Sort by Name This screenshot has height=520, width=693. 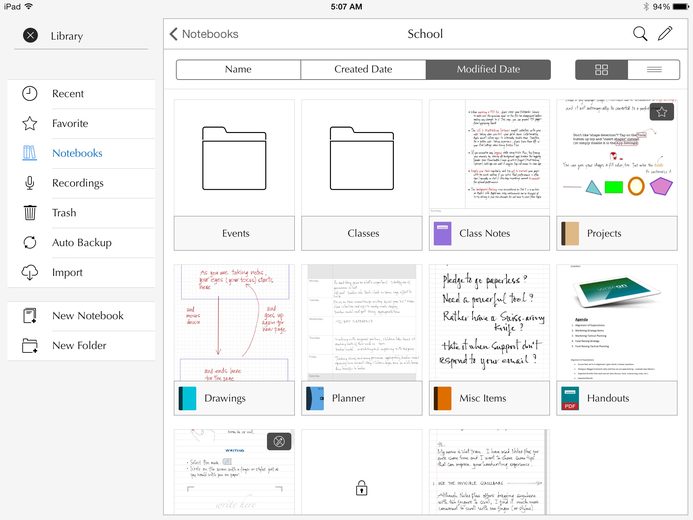pos(238,69)
